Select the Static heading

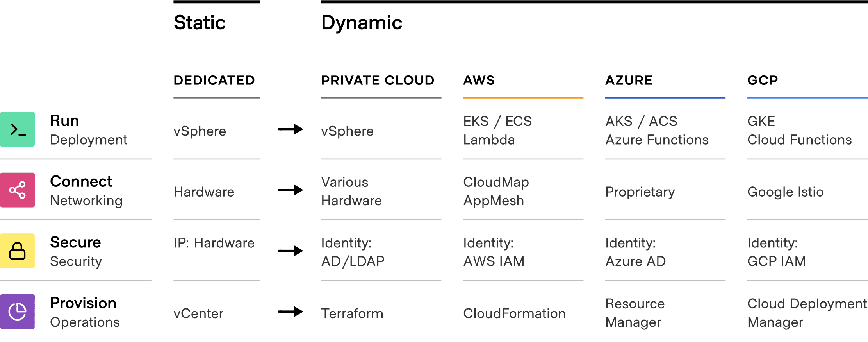click(200, 23)
